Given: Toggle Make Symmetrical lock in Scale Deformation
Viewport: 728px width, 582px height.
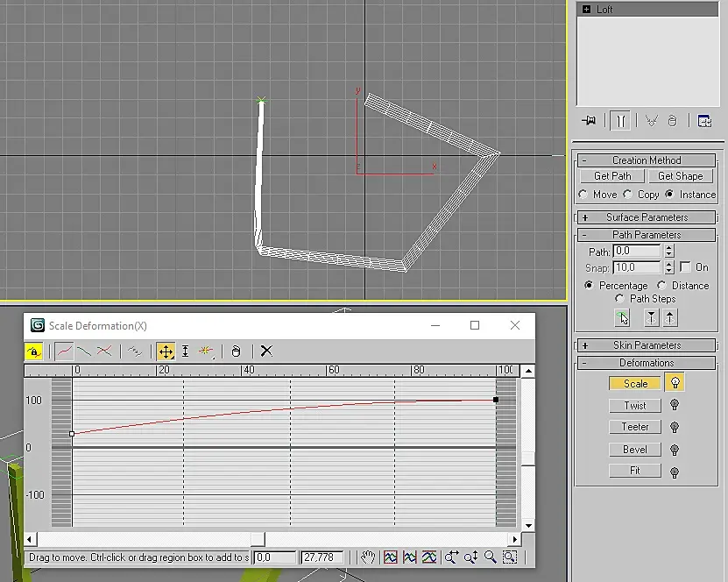Looking at the screenshot, I should tap(34, 351).
